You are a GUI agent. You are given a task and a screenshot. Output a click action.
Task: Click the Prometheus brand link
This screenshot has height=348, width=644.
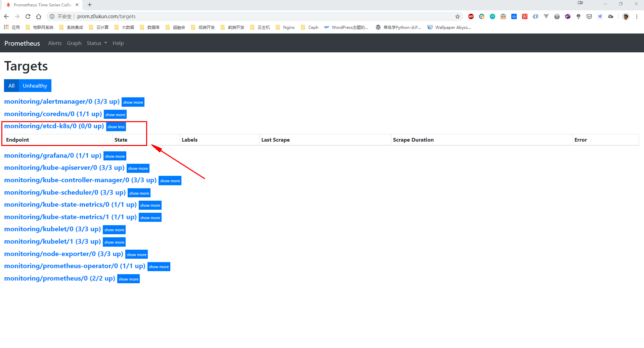pyautogui.click(x=22, y=43)
